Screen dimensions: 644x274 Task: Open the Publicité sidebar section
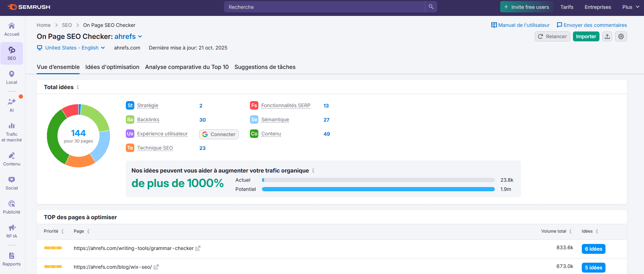tap(12, 207)
